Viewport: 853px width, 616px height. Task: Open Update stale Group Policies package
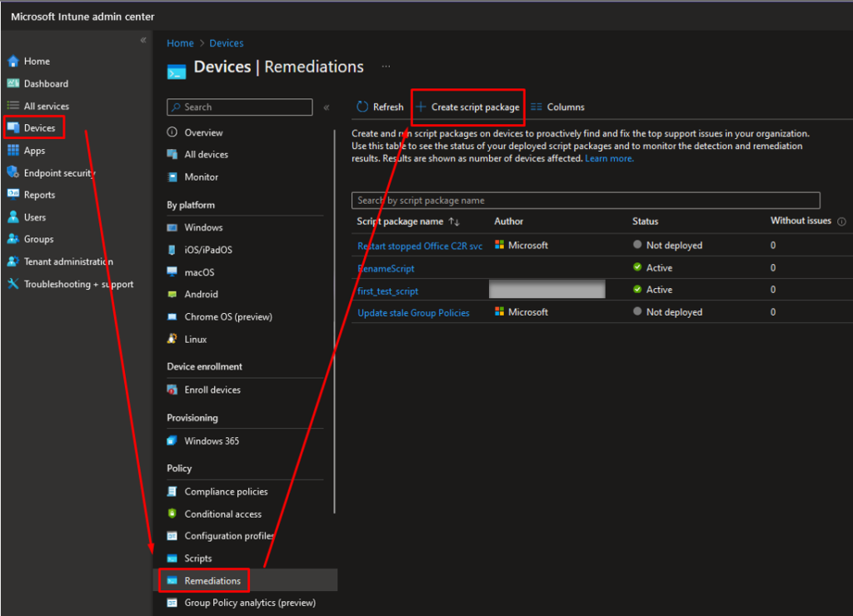coord(413,313)
